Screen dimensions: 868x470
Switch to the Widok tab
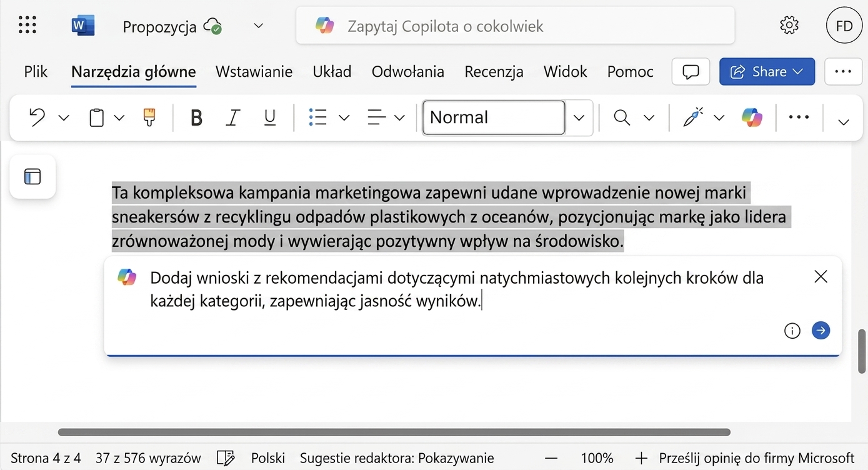pos(565,71)
